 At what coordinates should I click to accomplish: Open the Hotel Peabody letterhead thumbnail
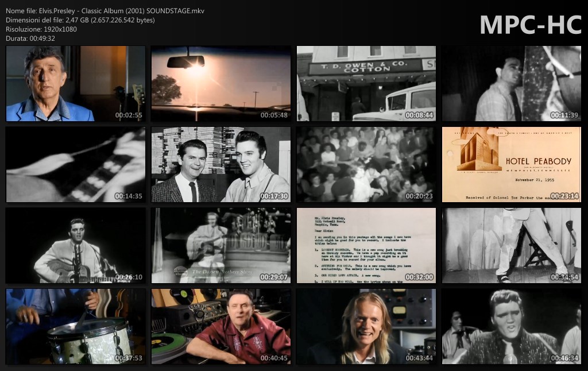[x=512, y=165]
